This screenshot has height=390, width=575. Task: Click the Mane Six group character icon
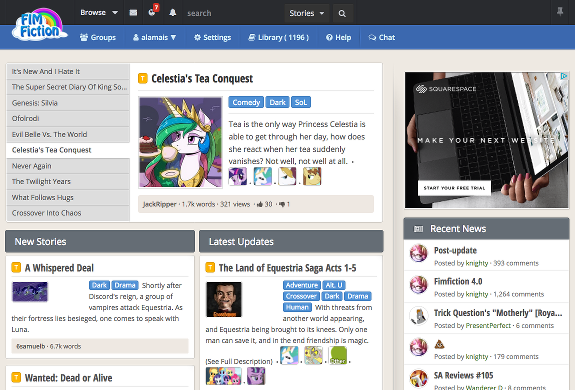[223, 376]
